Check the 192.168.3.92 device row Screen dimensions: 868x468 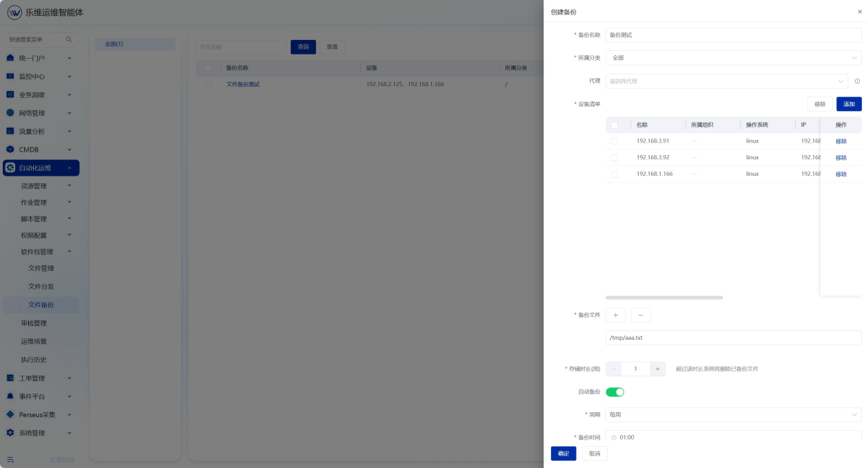point(614,158)
